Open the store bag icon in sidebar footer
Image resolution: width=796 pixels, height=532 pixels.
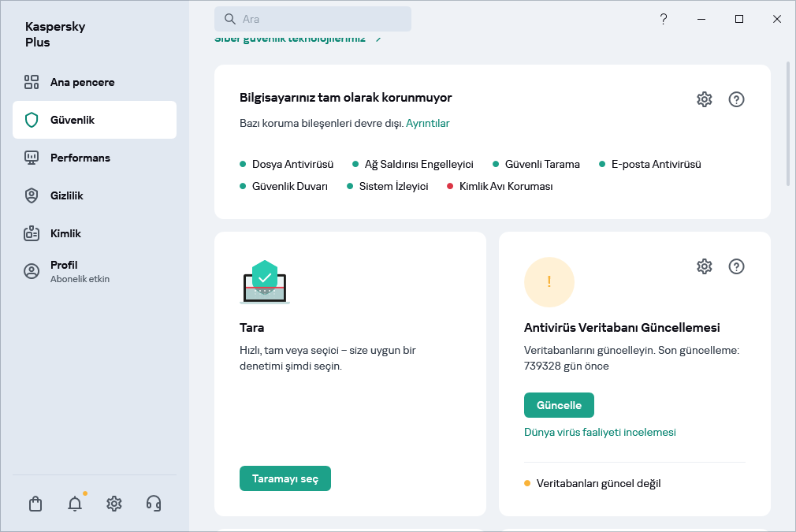click(35, 504)
